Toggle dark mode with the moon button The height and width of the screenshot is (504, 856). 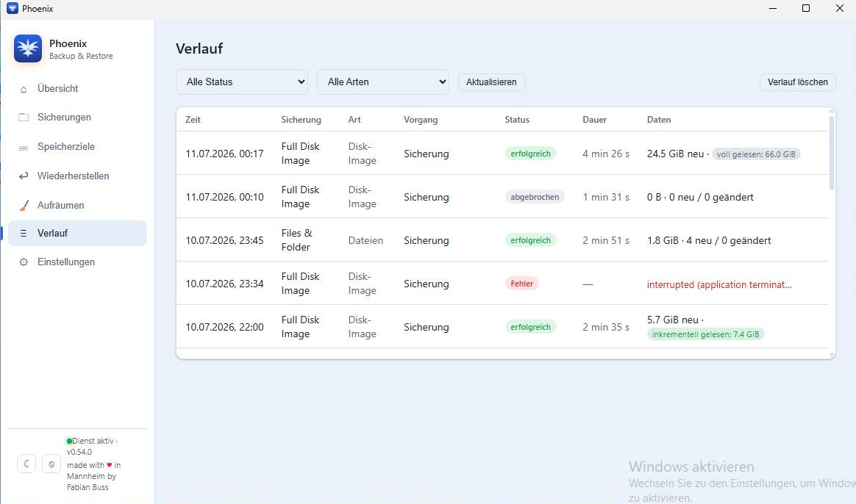pos(26,464)
